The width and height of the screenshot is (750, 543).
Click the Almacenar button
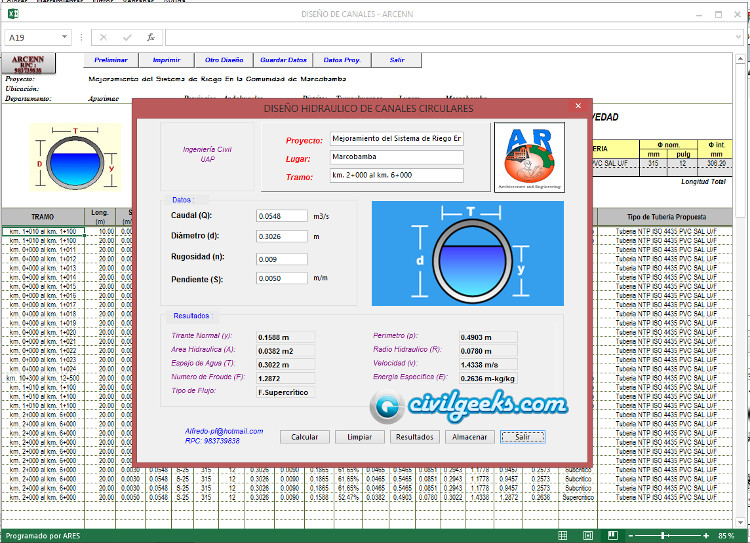click(469, 437)
